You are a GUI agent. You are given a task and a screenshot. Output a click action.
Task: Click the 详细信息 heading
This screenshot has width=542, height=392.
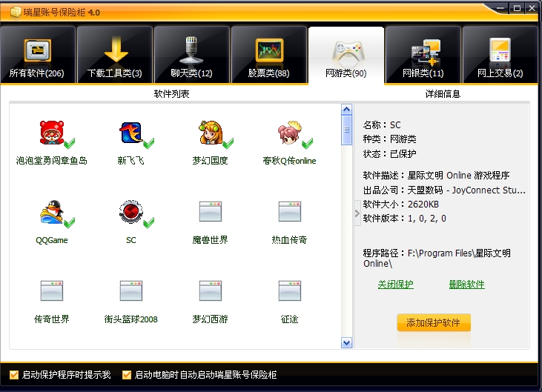pos(443,94)
